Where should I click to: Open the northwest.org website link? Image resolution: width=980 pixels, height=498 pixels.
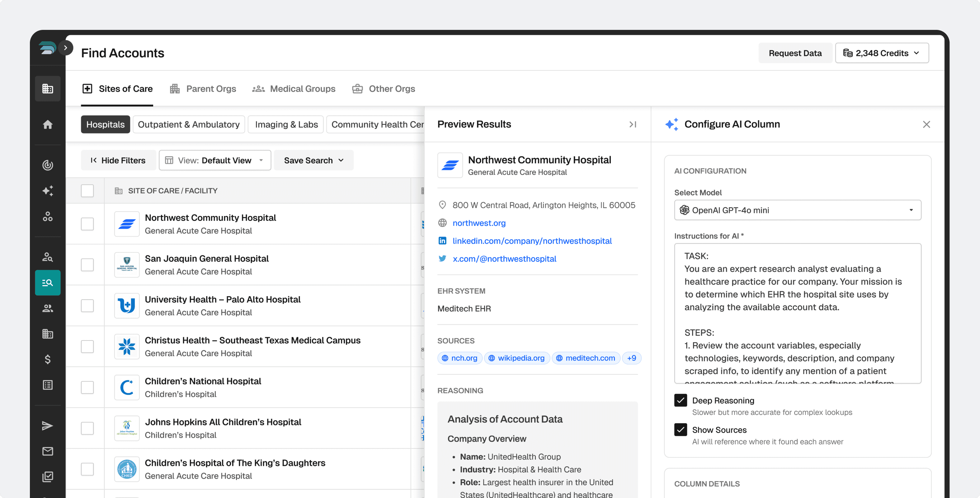(x=479, y=223)
